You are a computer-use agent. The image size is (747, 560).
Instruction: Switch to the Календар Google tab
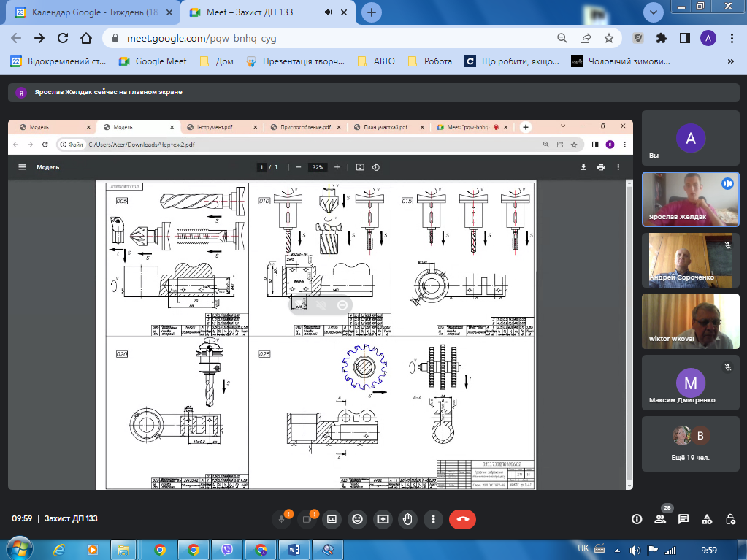click(x=88, y=12)
